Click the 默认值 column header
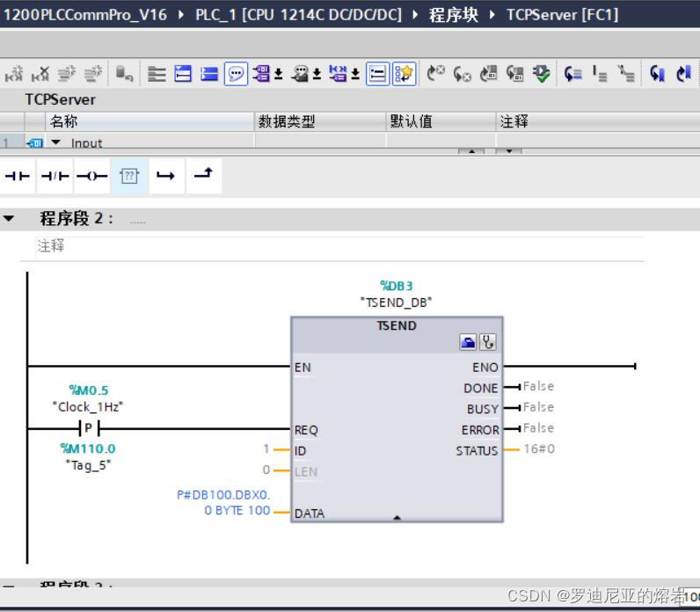This screenshot has width=700, height=612. 441,121
